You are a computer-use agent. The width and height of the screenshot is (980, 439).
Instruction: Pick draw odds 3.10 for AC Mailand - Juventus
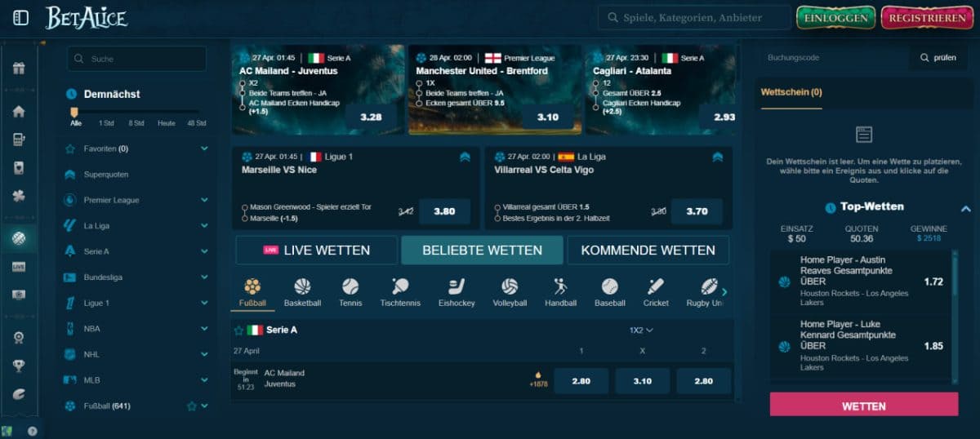tap(642, 381)
